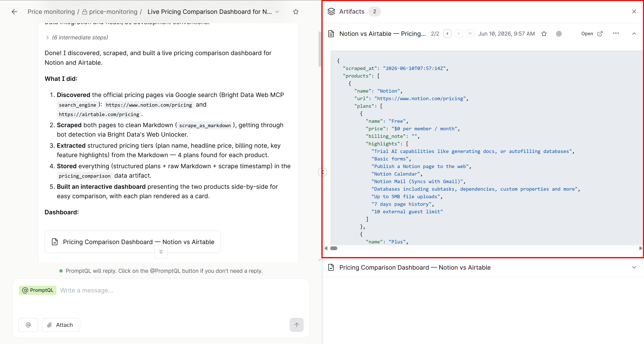Open Pricing Comparison Dashboard card in chat
The width and height of the screenshot is (644, 344).
[x=132, y=242]
